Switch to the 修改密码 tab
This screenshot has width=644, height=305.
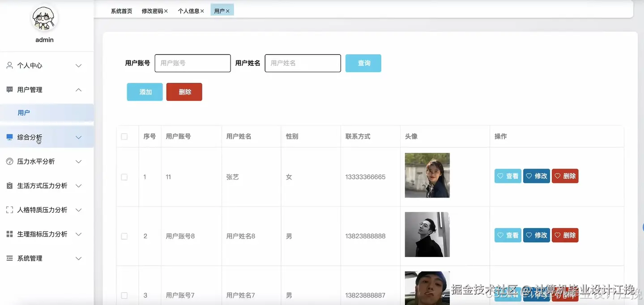coord(153,11)
